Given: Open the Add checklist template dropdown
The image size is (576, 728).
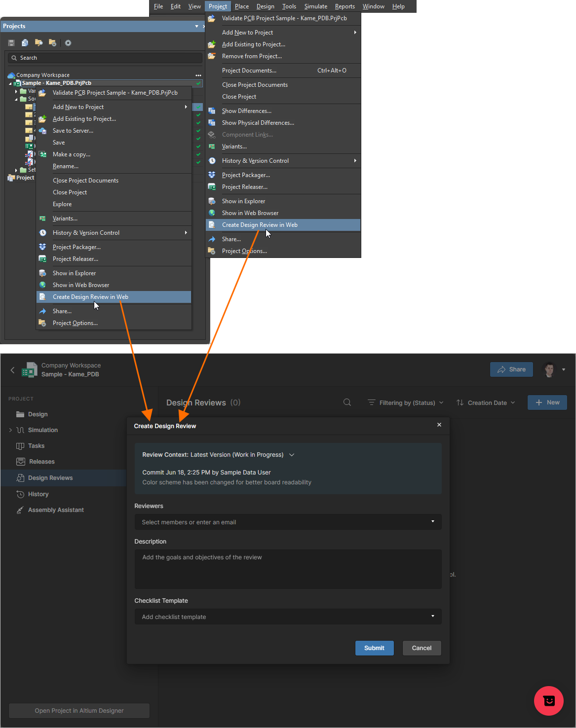Looking at the screenshot, I should pyautogui.click(x=288, y=617).
